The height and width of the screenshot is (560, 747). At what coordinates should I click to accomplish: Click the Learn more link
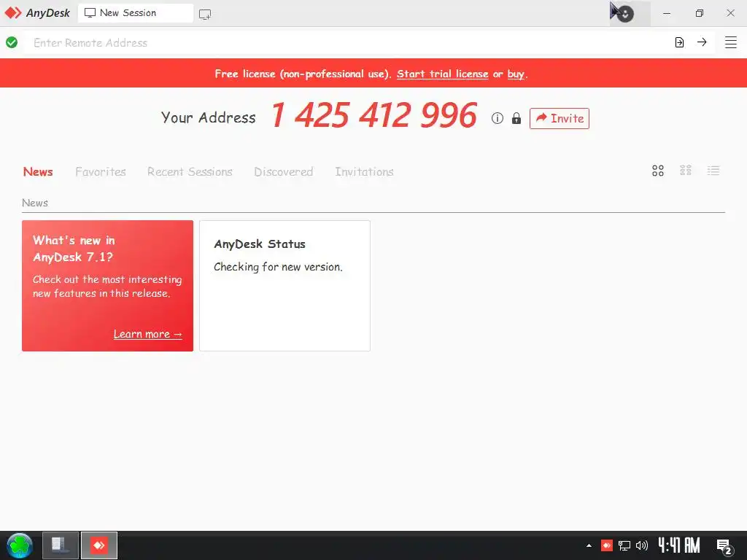(147, 334)
